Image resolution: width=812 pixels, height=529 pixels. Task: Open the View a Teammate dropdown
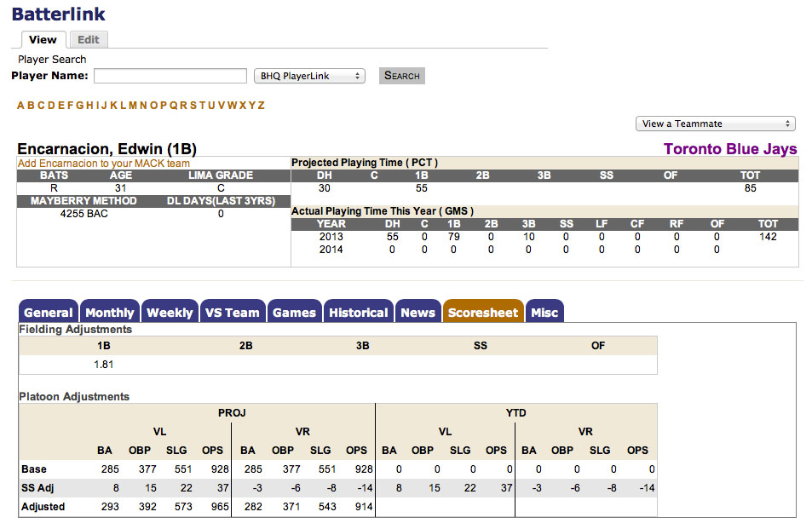(x=715, y=124)
